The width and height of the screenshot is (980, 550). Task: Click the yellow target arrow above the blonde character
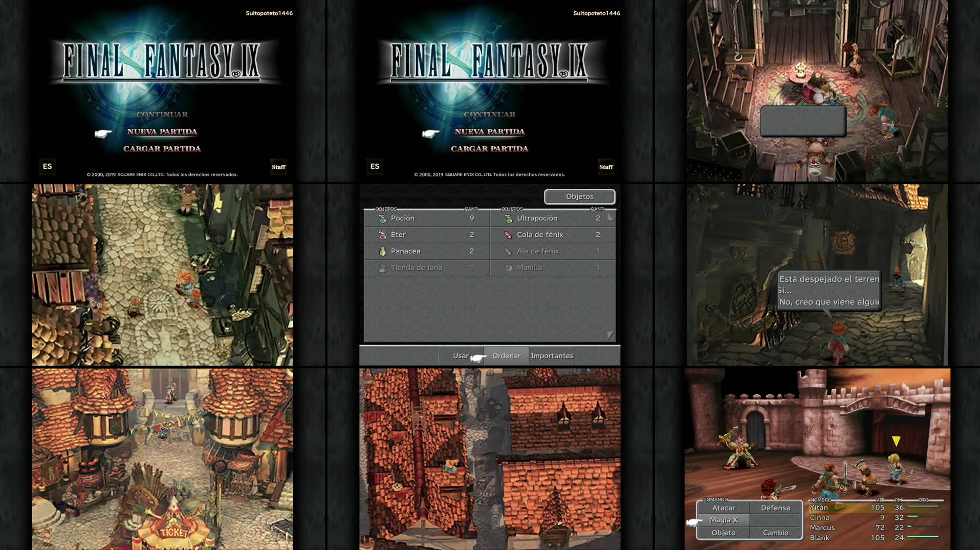coord(896,441)
